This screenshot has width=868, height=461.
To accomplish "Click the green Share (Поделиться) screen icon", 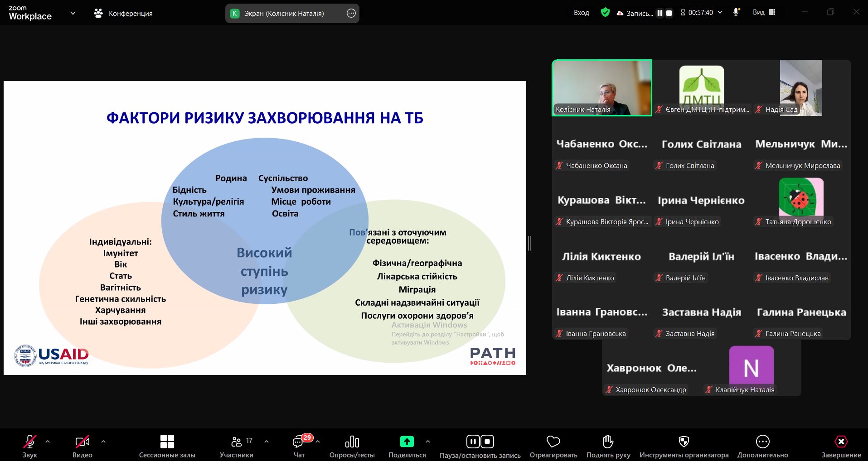I will [x=407, y=442].
